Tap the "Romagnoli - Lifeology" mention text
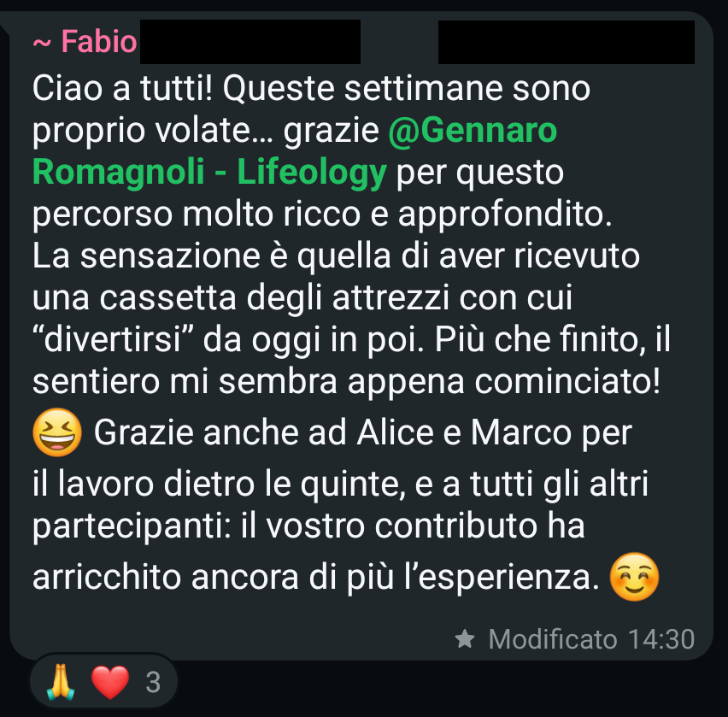 (x=209, y=172)
